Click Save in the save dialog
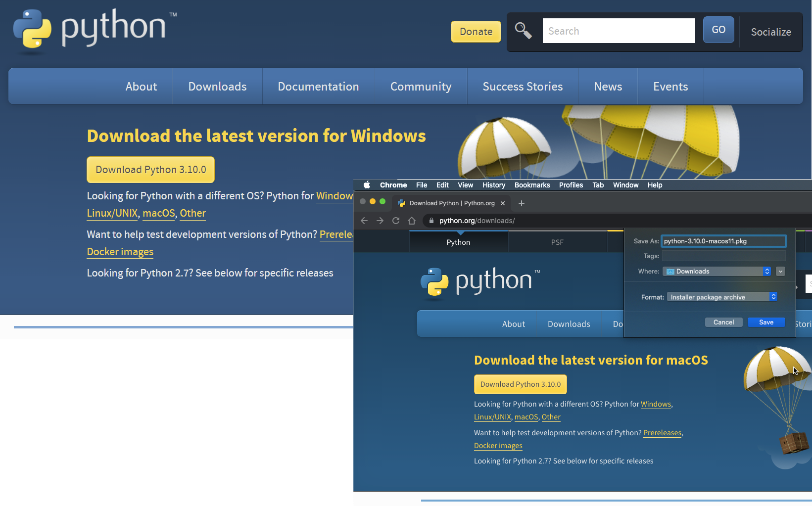This screenshot has width=812, height=506. coord(766,322)
